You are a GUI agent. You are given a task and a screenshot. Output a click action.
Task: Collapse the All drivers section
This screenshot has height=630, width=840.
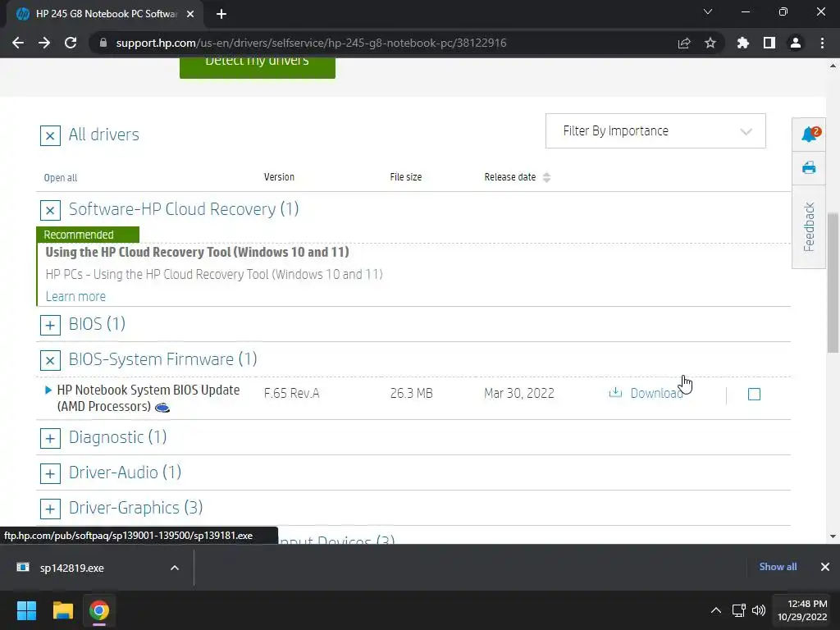[50, 135]
